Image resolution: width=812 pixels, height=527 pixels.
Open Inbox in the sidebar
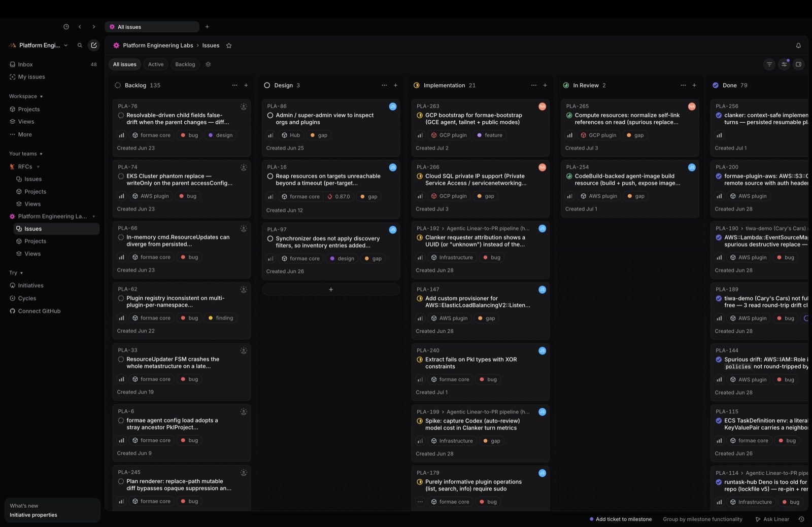tap(53, 64)
